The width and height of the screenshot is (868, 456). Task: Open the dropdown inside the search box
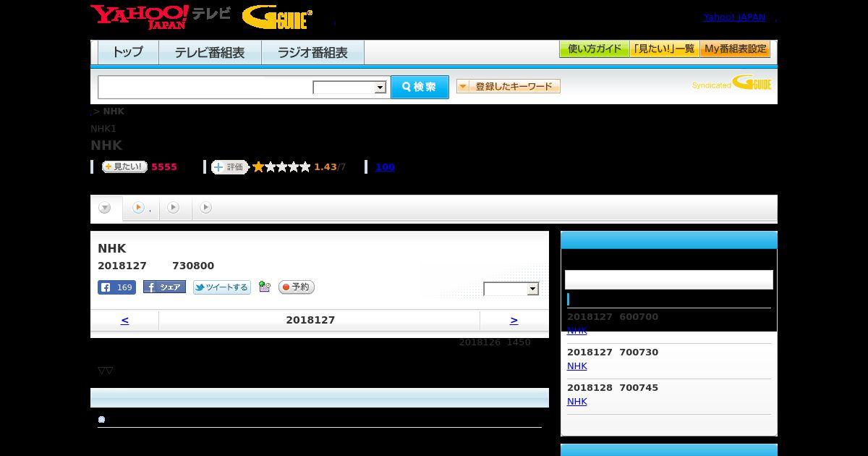pos(349,88)
